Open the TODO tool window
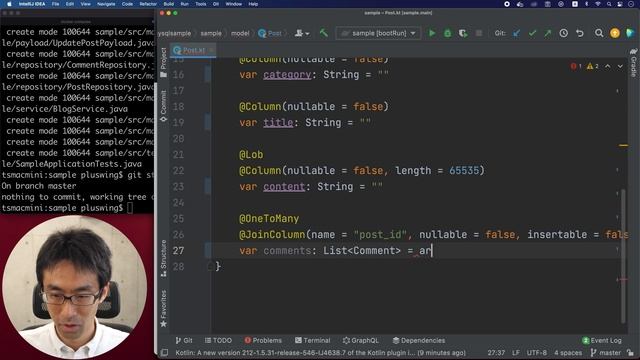640x360 pixels. point(218,340)
